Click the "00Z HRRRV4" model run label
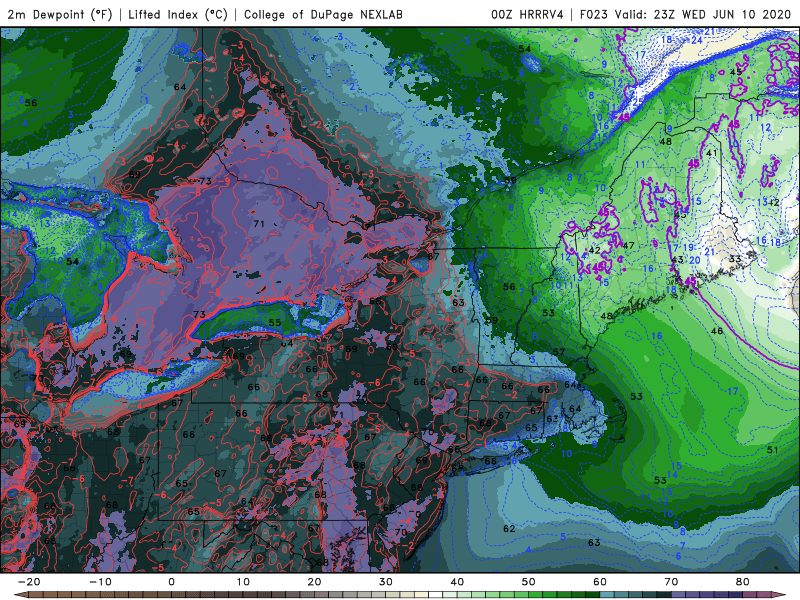 (x=527, y=14)
